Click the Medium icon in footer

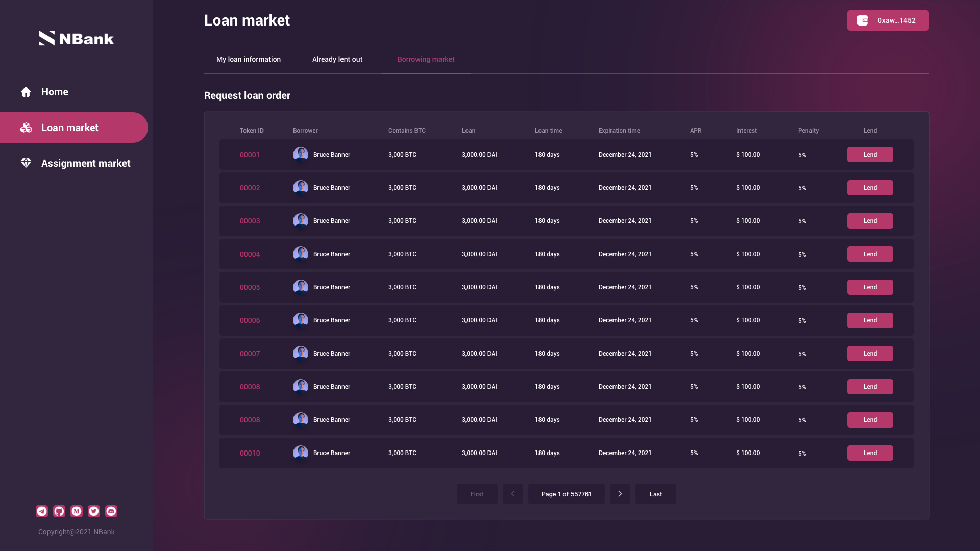(x=77, y=511)
